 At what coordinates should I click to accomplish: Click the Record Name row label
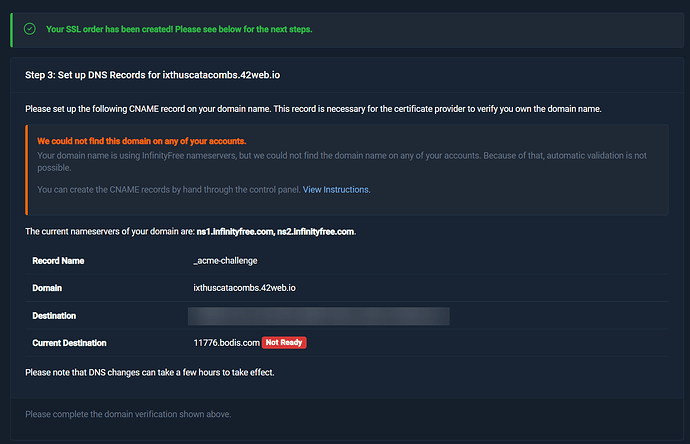tap(58, 261)
